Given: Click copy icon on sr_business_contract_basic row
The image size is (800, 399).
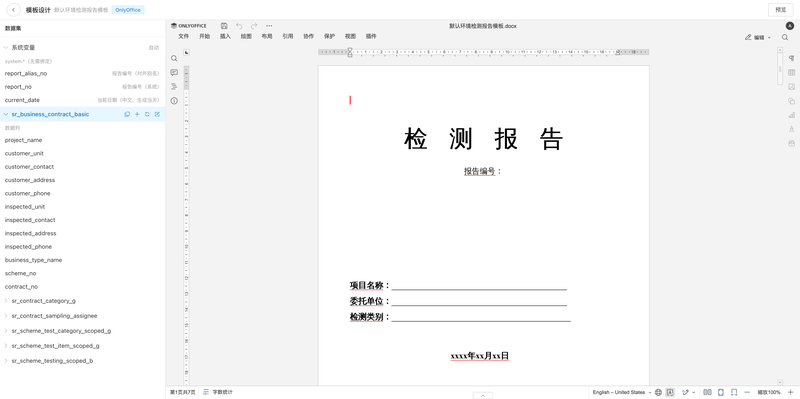Looking at the screenshot, I should [x=127, y=114].
